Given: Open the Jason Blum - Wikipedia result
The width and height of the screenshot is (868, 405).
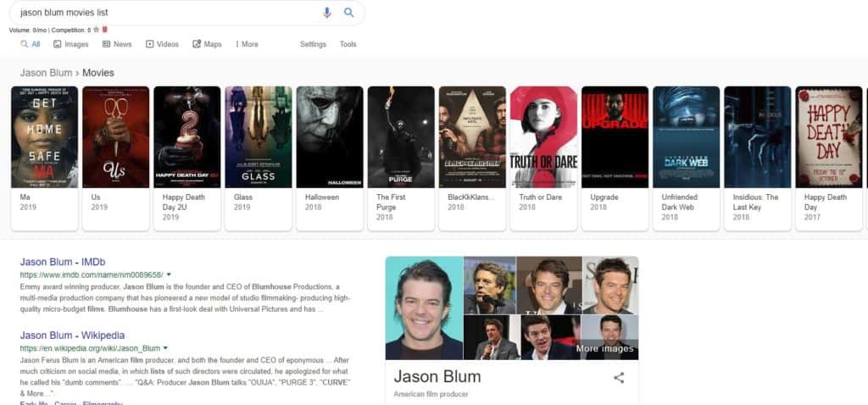Looking at the screenshot, I should click(x=72, y=336).
